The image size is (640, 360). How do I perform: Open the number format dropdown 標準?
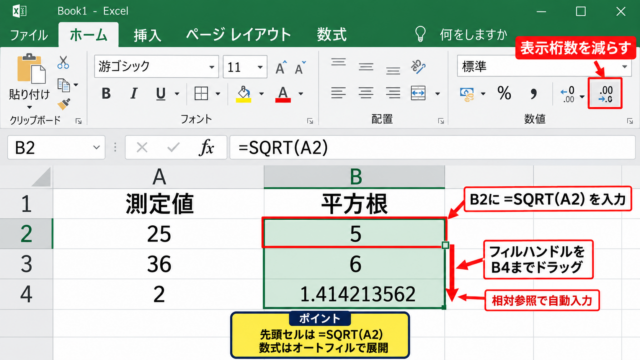[x=624, y=67]
